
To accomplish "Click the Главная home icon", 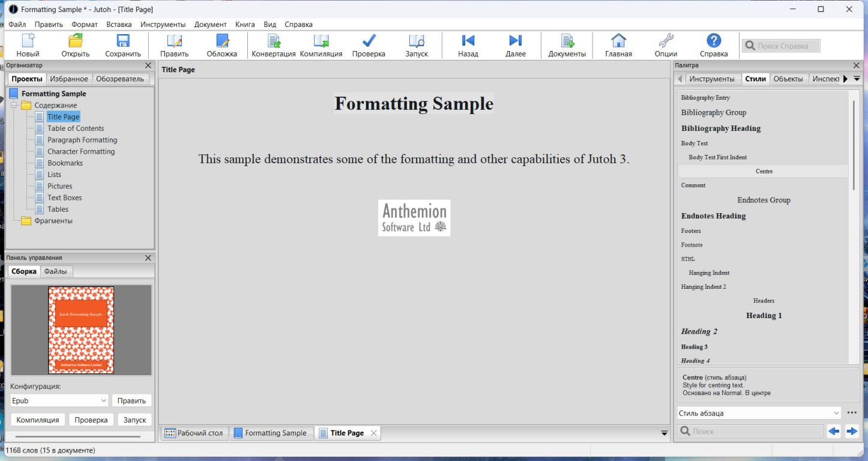I will point(618,41).
